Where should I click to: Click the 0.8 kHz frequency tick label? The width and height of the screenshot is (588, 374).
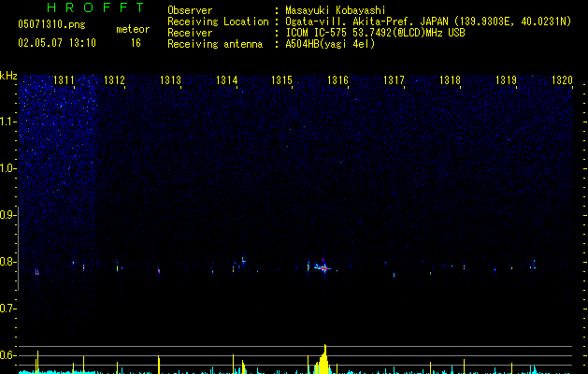pos(8,262)
